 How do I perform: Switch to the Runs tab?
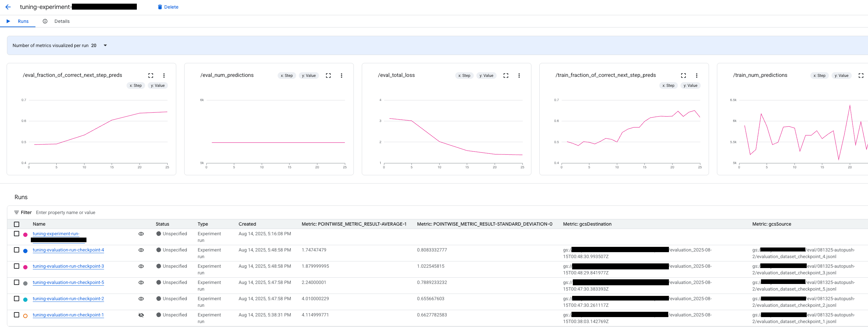coord(18,21)
